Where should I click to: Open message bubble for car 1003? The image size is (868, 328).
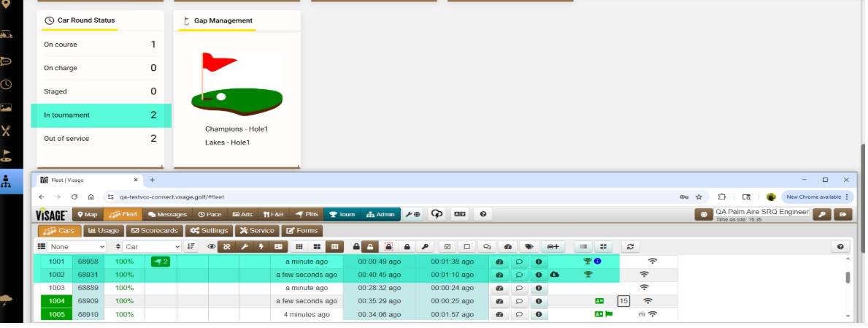click(519, 288)
